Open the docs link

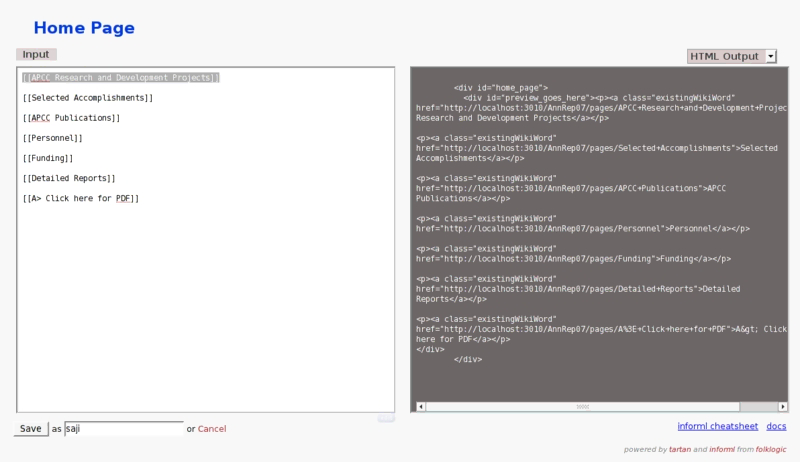click(776, 427)
